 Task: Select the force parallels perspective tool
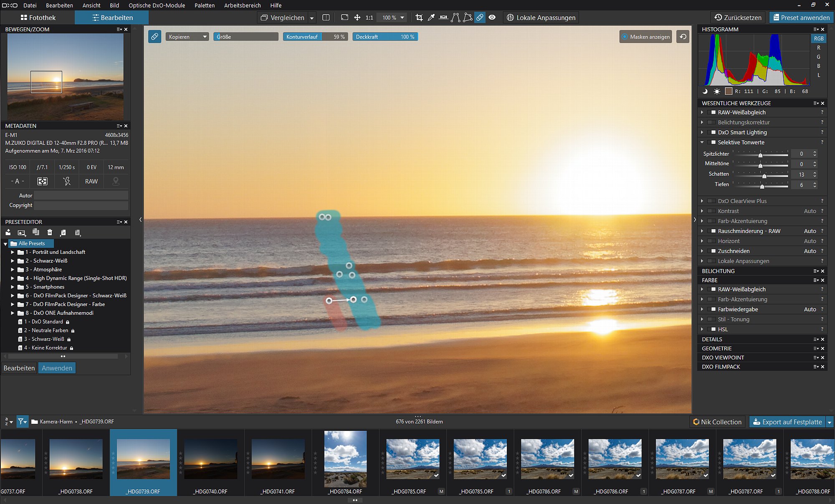click(455, 18)
